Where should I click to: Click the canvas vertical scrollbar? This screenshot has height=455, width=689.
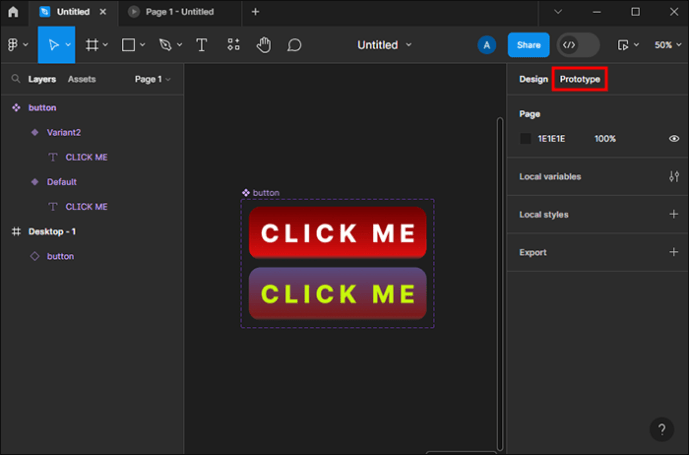(x=500, y=284)
